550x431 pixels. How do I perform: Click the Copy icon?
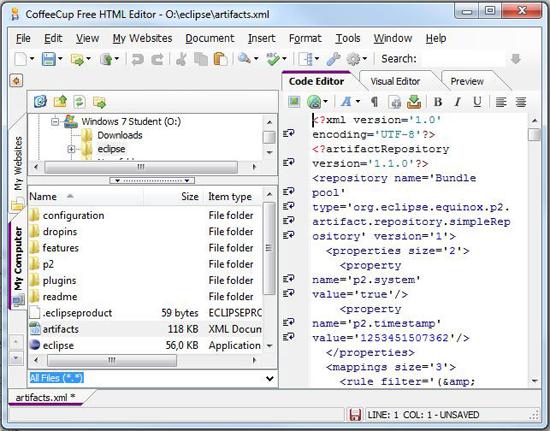pos(201,59)
